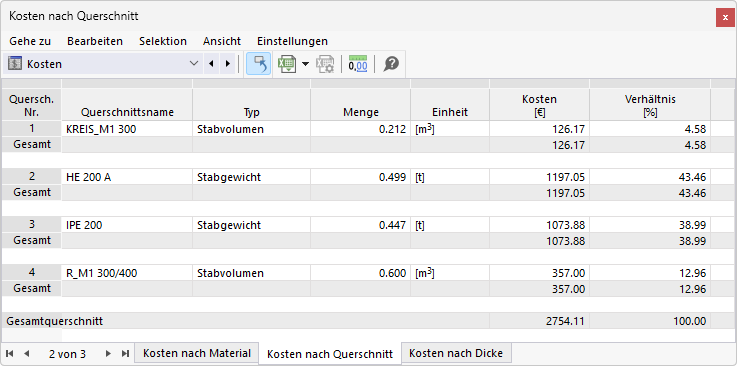737x366 pixels.
Task: Select row number 2
Action: point(31,177)
